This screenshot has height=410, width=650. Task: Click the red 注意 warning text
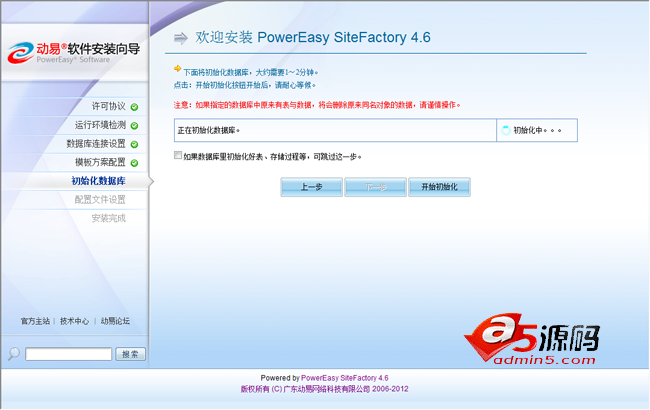[317, 105]
